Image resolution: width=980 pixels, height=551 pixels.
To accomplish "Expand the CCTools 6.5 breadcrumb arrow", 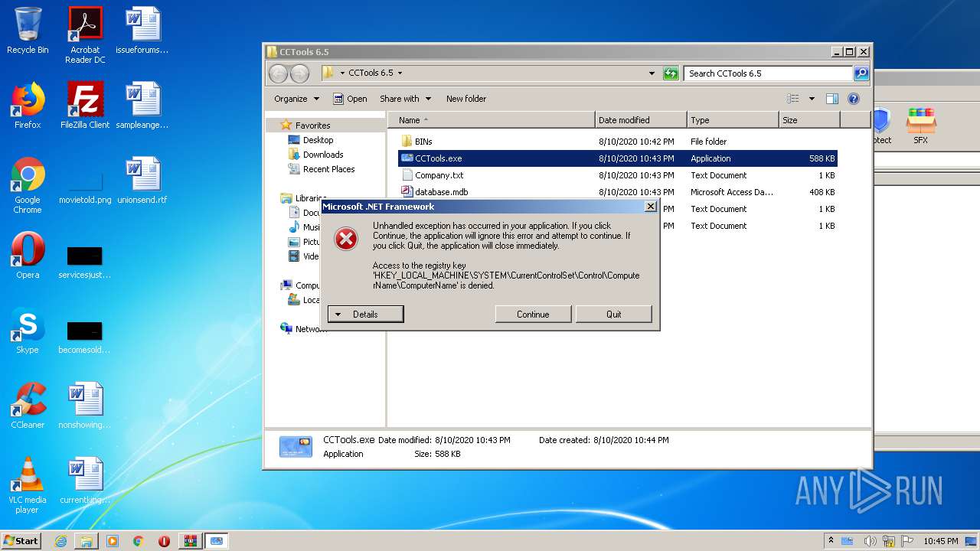I will click(x=400, y=73).
